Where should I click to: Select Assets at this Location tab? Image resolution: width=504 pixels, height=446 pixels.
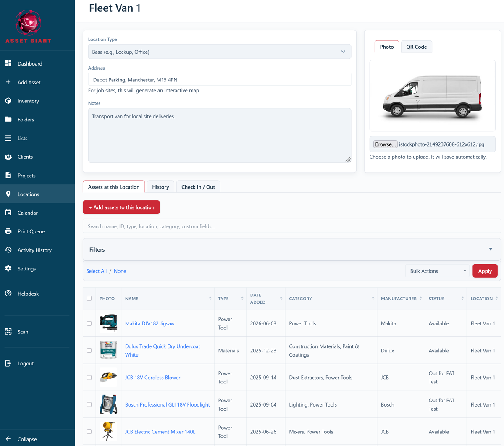click(114, 187)
